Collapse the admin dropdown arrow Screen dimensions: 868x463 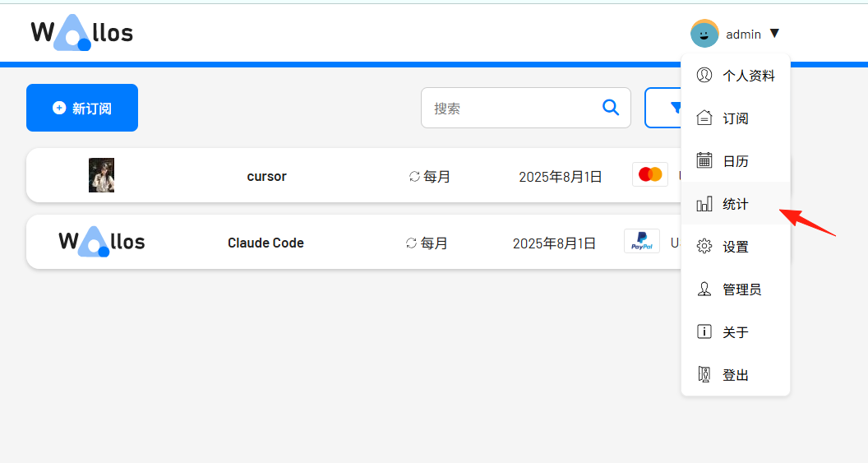[x=774, y=34]
